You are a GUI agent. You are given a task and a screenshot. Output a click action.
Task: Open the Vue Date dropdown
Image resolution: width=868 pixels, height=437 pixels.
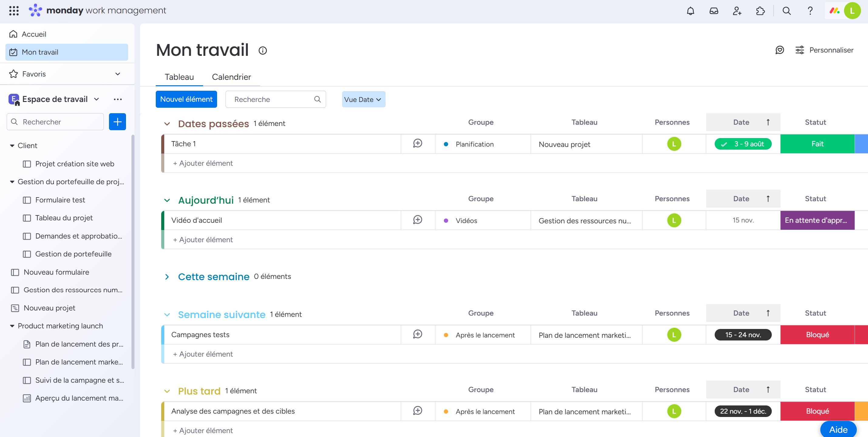click(x=363, y=100)
